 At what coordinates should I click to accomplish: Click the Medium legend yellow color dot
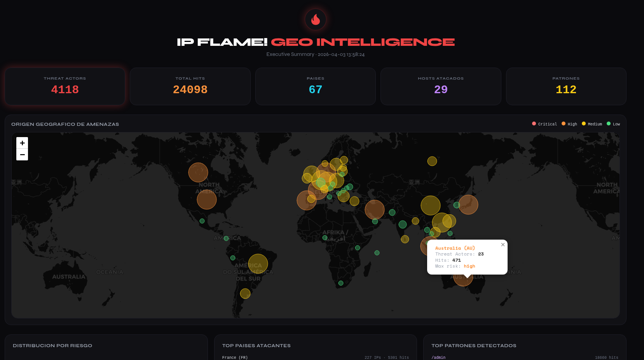coord(583,123)
